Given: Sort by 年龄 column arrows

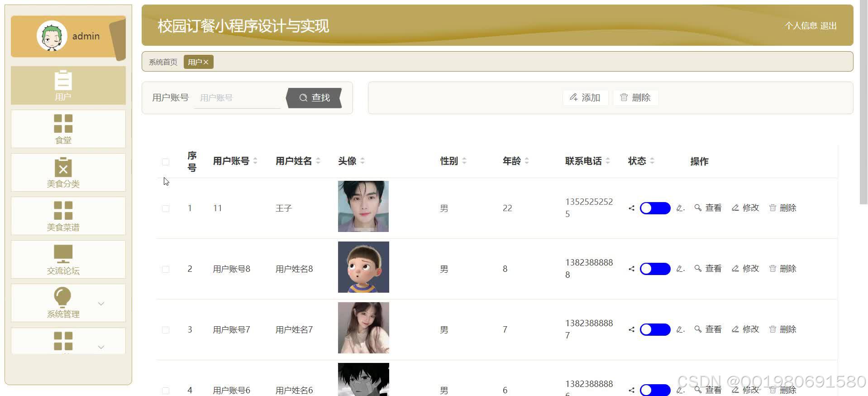Looking at the screenshot, I should point(527,161).
